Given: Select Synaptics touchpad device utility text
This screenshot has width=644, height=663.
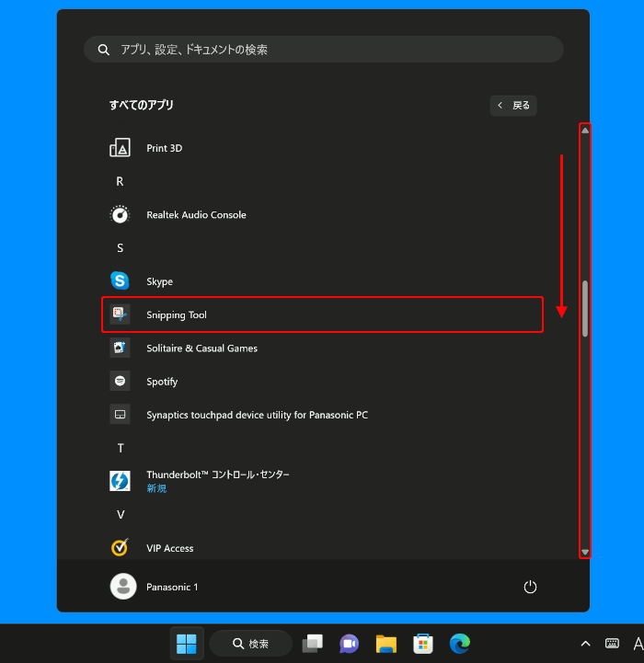Looking at the screenshot, I should click(257, 415).
